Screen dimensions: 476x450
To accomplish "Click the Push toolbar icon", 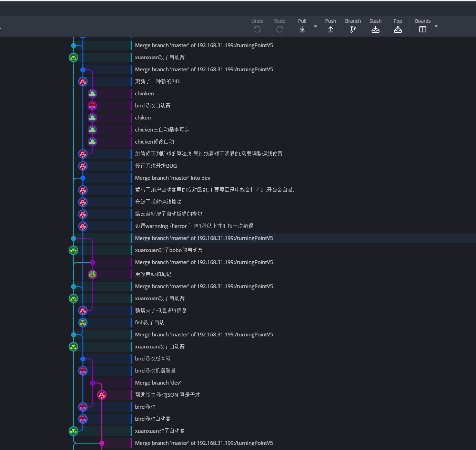I will tap(331, 29).
